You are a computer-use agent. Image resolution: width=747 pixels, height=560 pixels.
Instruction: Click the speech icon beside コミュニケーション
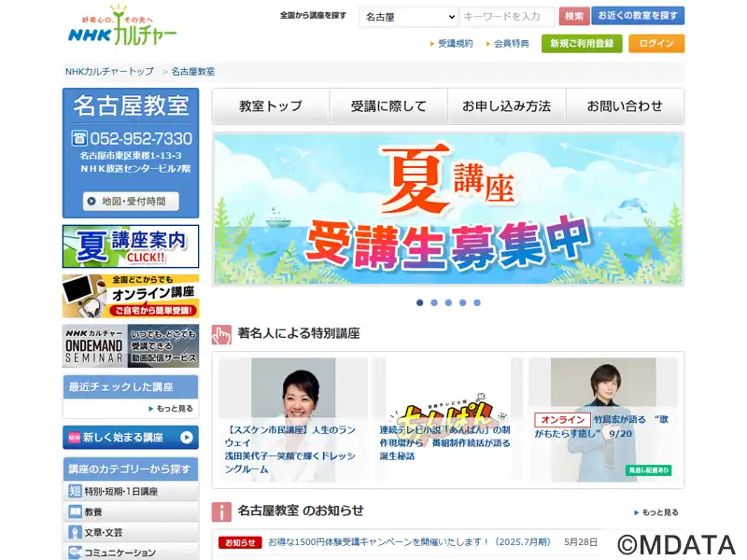pyautogui.click(x=75, y=553)
